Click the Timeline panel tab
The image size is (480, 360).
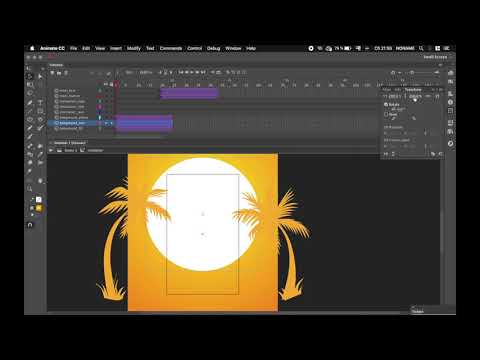pyautogui.click(x=56, y=65)
